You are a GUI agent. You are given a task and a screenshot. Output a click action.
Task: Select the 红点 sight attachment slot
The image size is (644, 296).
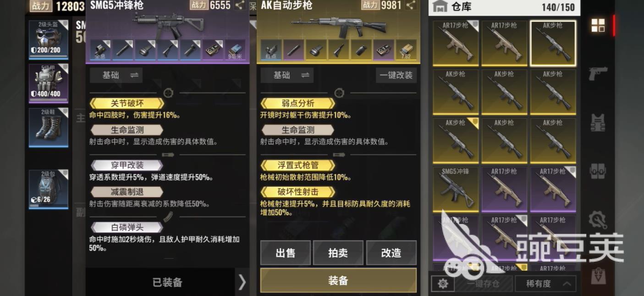(x=271, y=50)
